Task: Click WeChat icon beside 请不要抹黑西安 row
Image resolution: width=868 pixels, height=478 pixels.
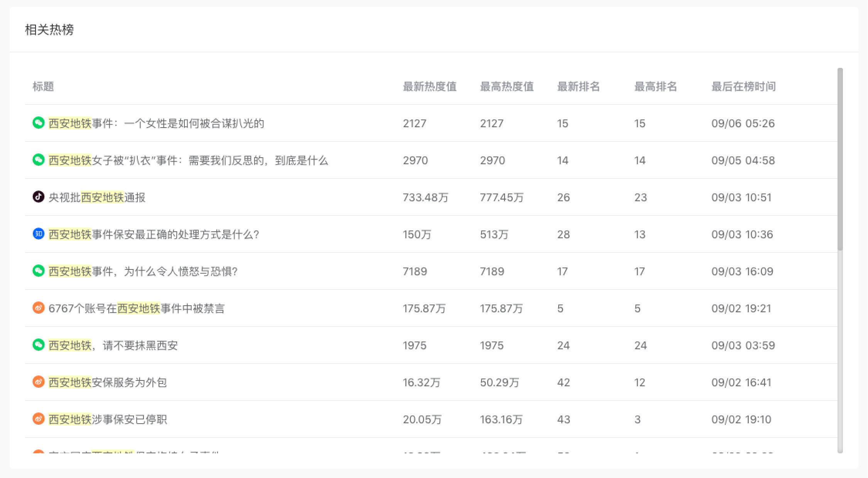Action: click(x=38, y=345)
